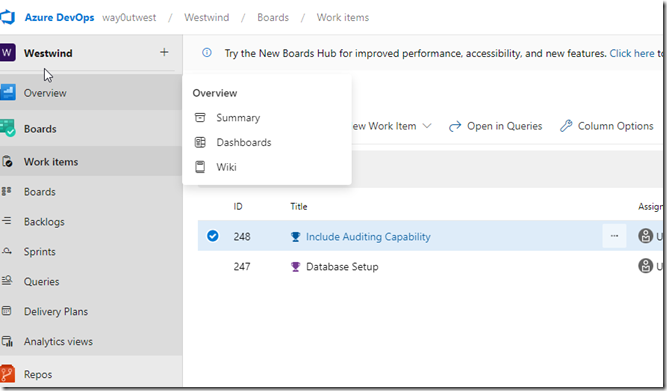Click ID 247 cell
Image resolution: width=667 pixels, height=391 pixels.
pos(242,267)
